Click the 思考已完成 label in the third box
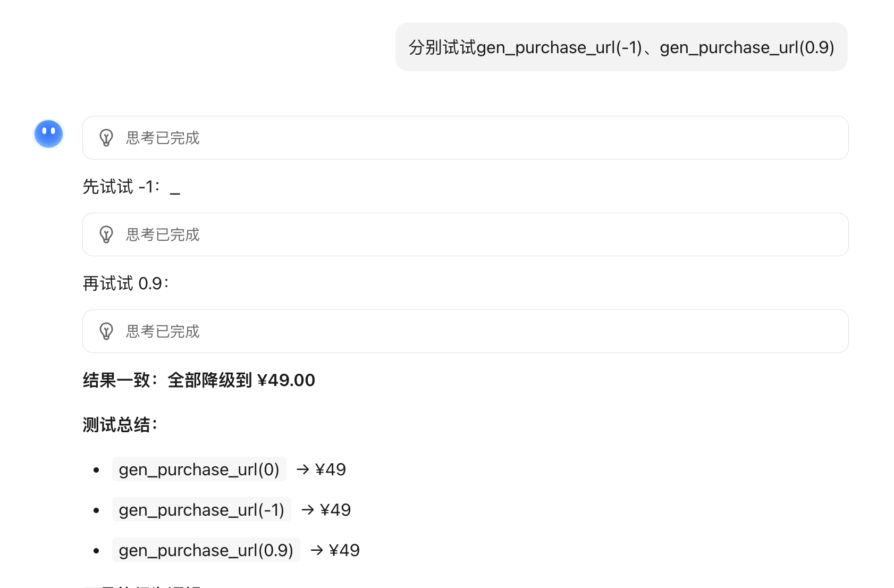Screen dimensions: 894x588 click(163, 331)
